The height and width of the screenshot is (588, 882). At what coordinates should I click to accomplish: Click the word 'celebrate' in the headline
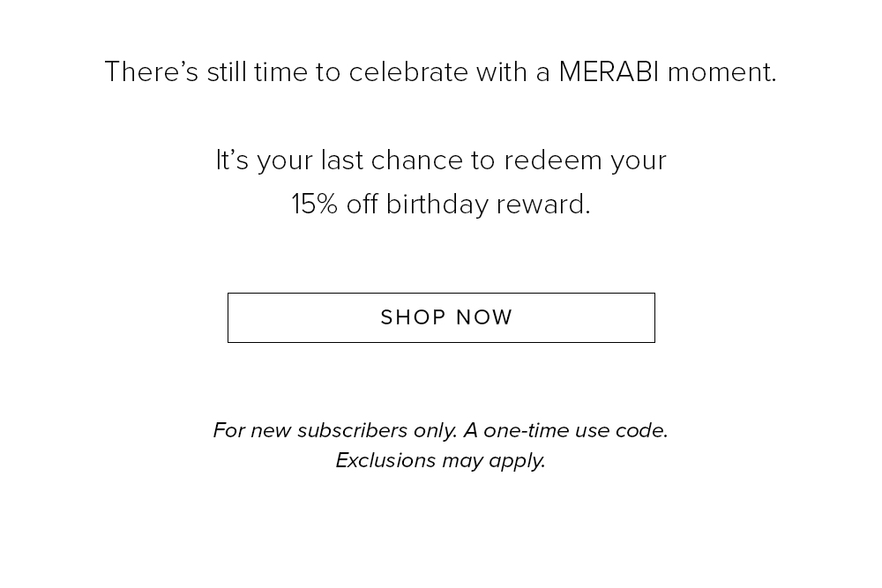[x=408, y=72]
